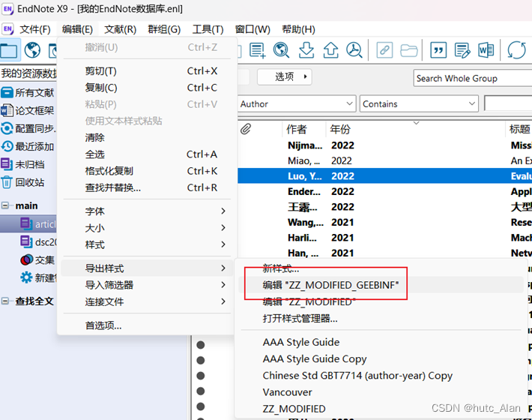This screenshot has width=532, height=420.
Task: Open the 窗口(W) window menu
Action: [x=253, y=29]
